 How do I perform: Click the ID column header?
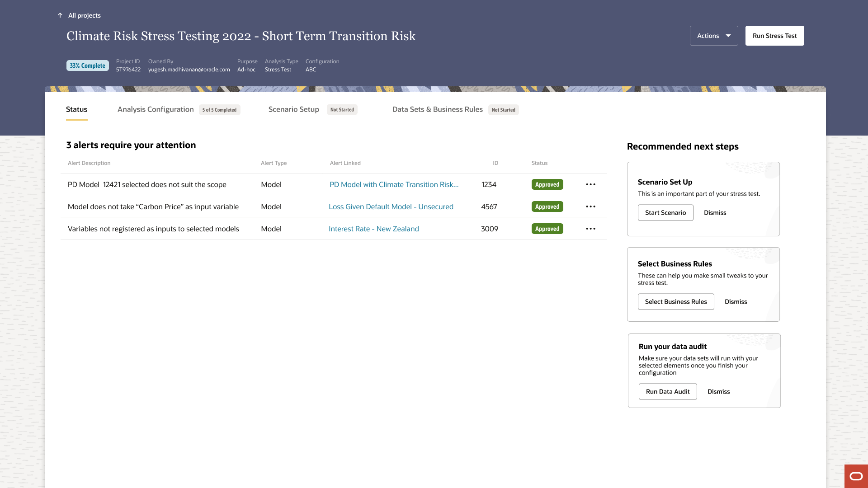click(x=495, y=163)
